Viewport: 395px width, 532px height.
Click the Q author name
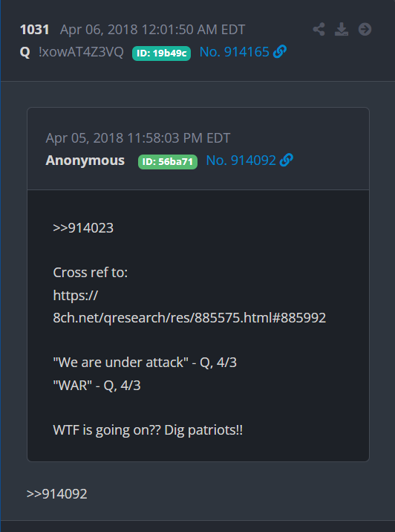click(x=25, y=52)
